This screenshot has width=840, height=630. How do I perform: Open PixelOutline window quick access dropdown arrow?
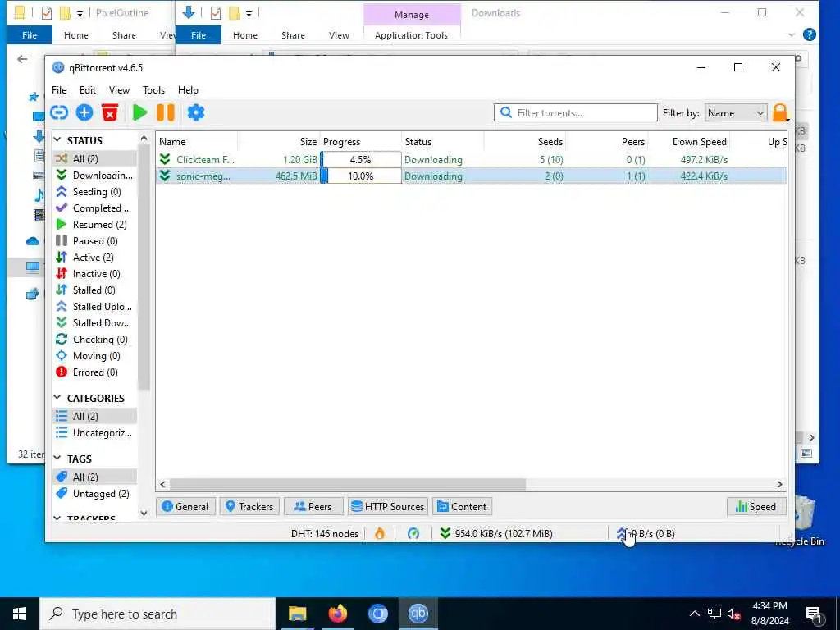pyautogui.click(x=80, y=13)
